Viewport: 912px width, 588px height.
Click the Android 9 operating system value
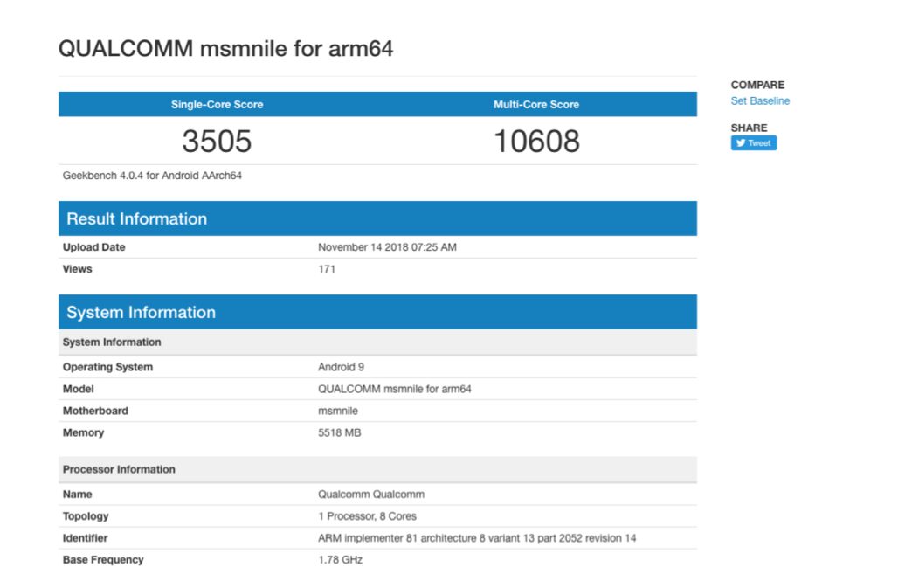click(335, 367)
